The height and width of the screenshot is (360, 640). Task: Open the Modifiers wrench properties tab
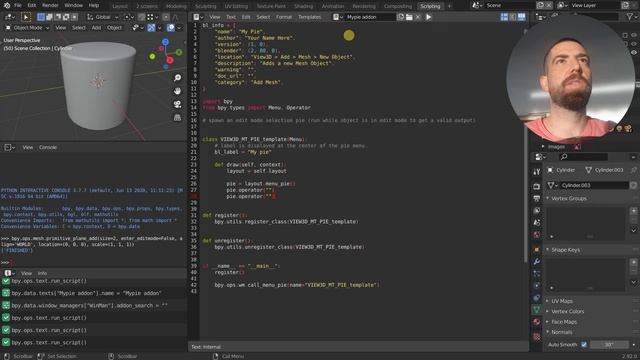pos(537,262)
